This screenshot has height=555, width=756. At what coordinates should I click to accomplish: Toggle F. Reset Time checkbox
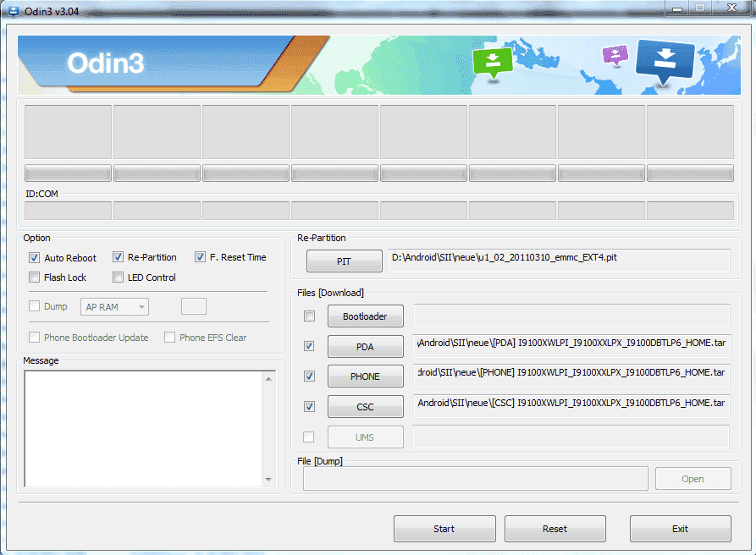[200, 257]
